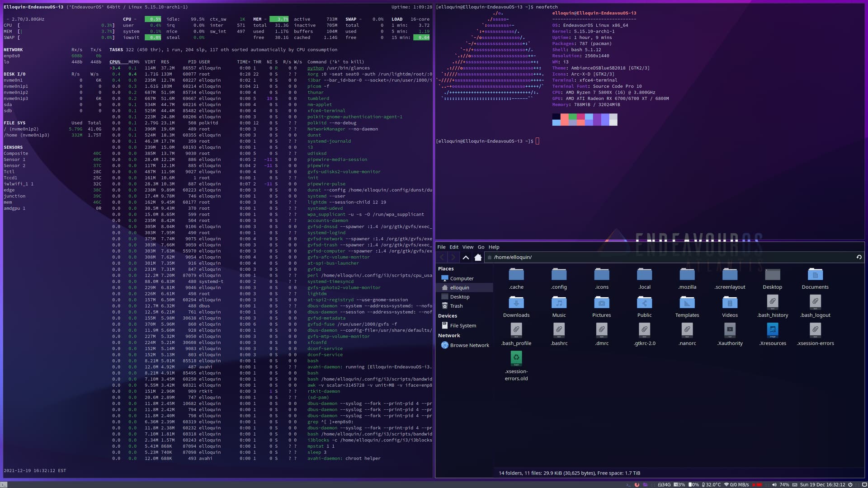868x488 pixels.
Task: Click the 0/0 MB/s bandwidth indicator
Action: pos(736,485)
